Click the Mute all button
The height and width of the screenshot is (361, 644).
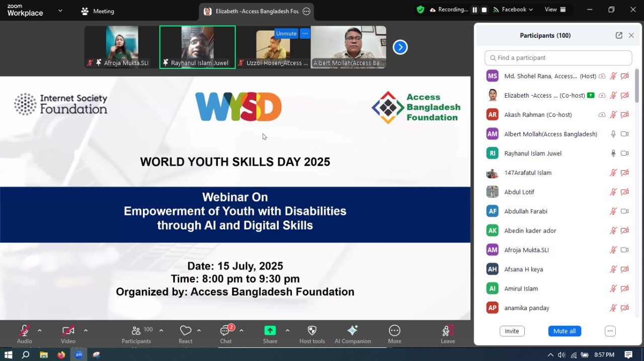[564, 331]
